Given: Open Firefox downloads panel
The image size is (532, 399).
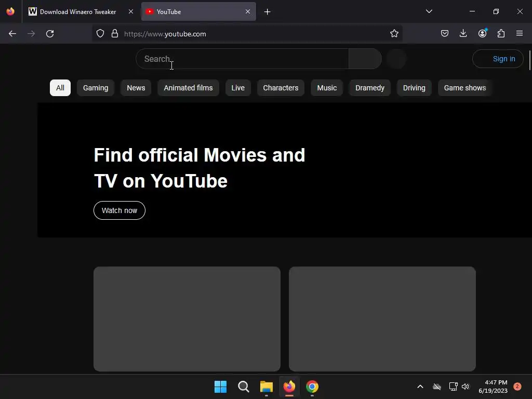Looking at the screenshot, I should (463, 34).
